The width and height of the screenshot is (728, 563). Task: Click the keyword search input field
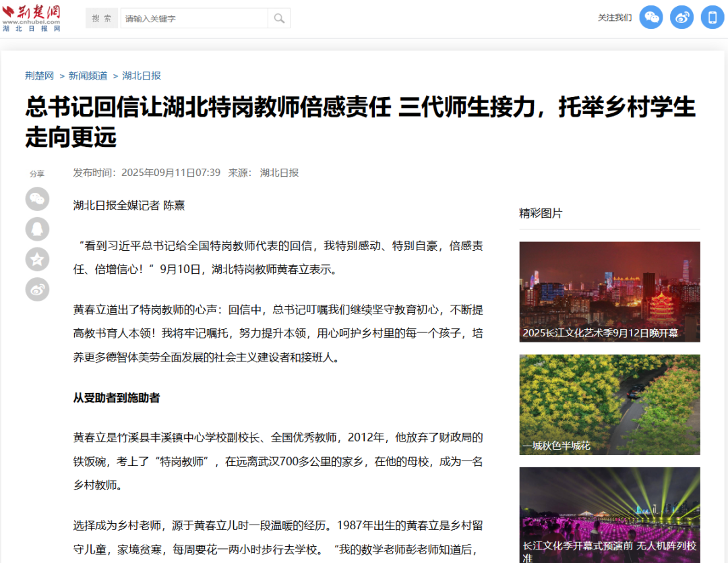194,18
